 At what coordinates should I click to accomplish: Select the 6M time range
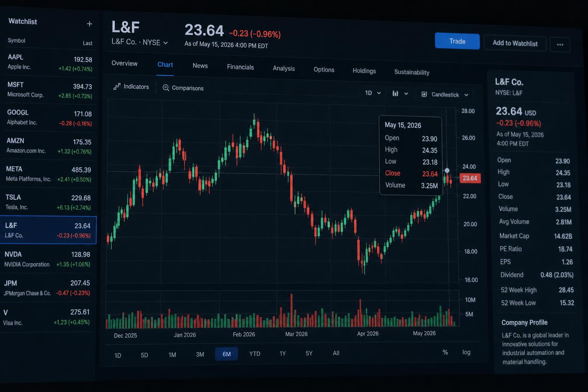[x=227, y=354]
